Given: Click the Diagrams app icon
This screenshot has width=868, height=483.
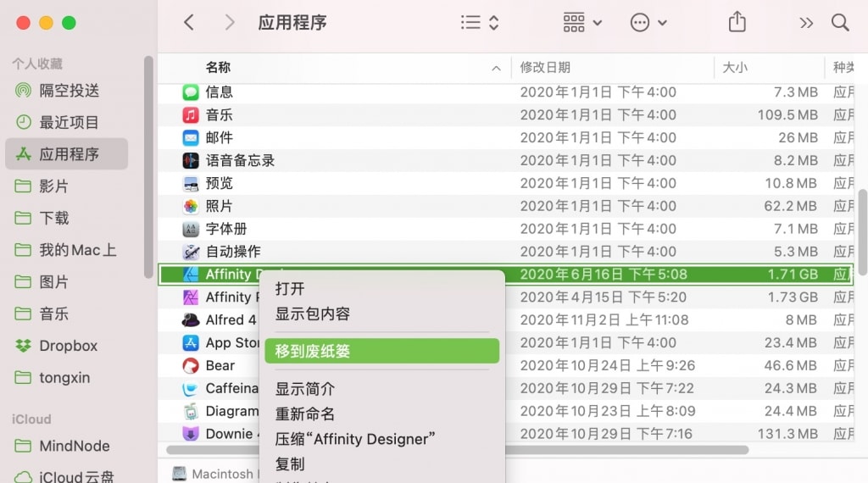Looking at the screenshot, I should 191,411.
